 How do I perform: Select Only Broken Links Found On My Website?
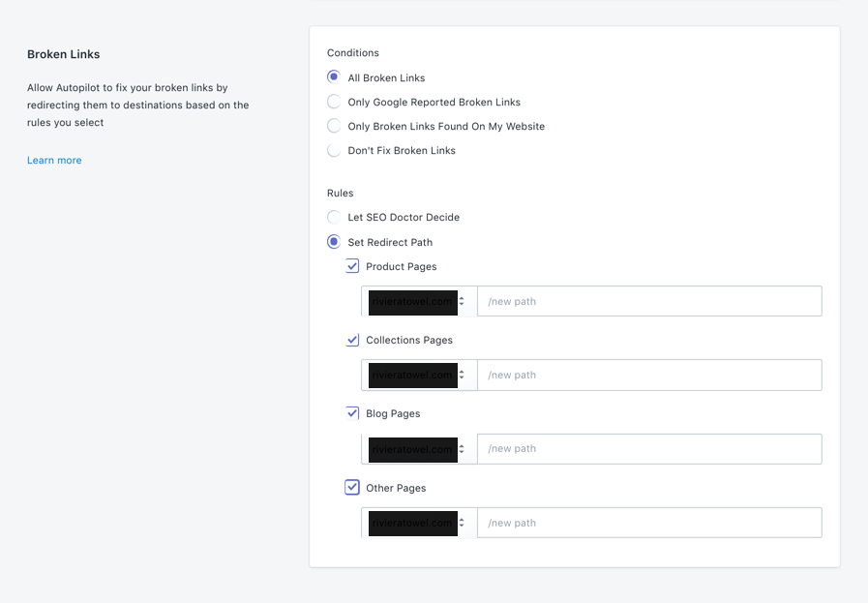(334, 126)
